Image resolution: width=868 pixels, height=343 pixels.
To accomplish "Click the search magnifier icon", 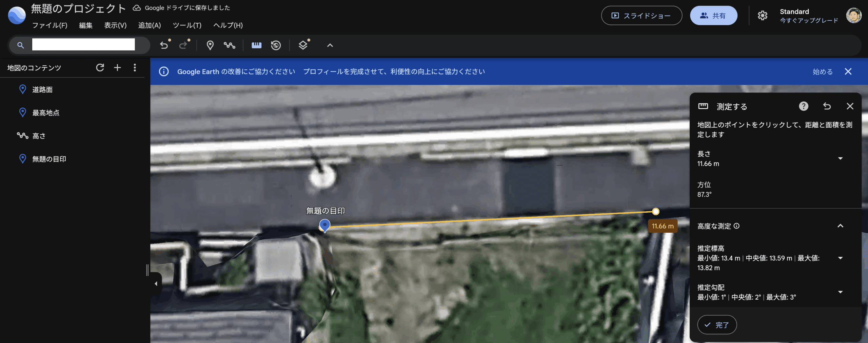I will pos(21,45).
